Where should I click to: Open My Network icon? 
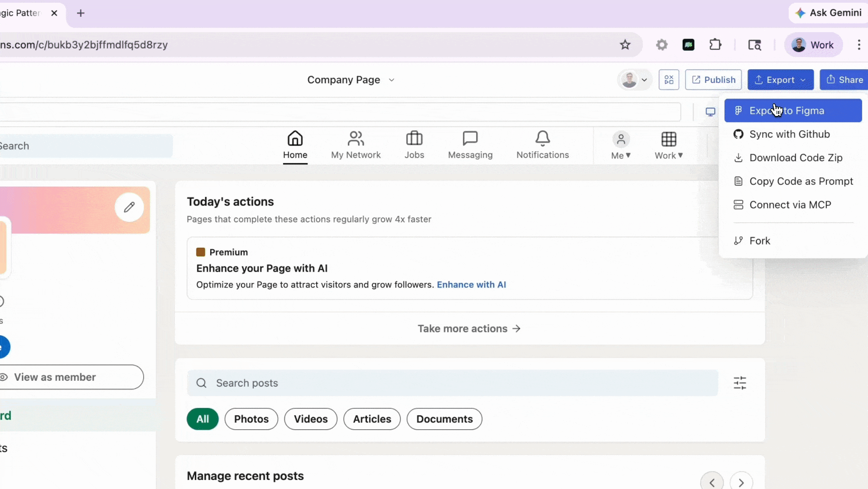coord(356,139)
